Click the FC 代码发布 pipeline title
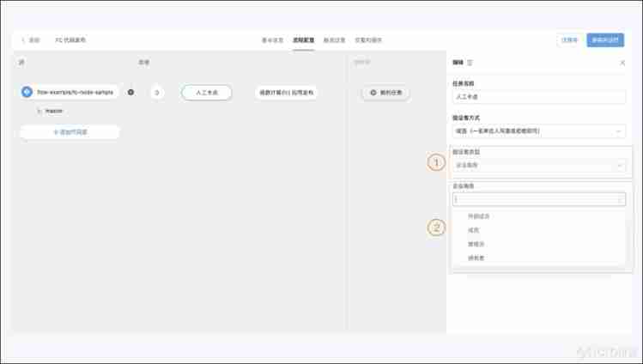Image resolution: width=643 pixels, height=364 pixels. [70, 40]
